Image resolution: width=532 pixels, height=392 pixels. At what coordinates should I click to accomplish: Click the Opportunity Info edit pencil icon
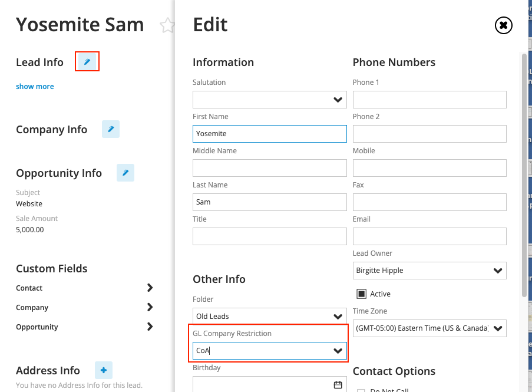(125, 172)
